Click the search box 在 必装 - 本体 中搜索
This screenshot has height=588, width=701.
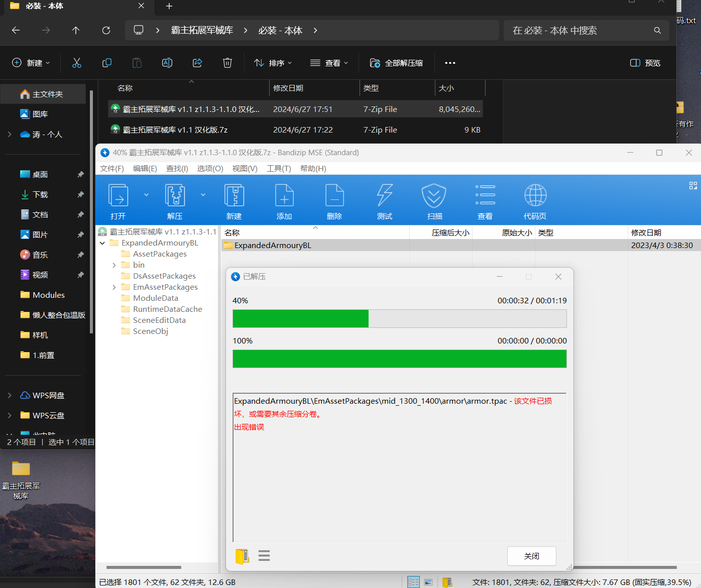(587, 31)
